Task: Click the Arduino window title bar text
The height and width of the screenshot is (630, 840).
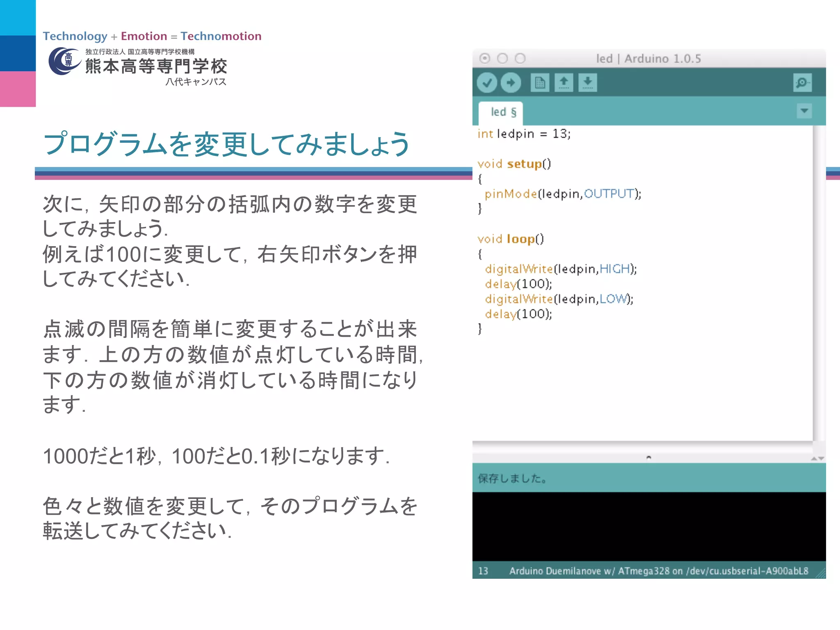Action: coord(648,59)
